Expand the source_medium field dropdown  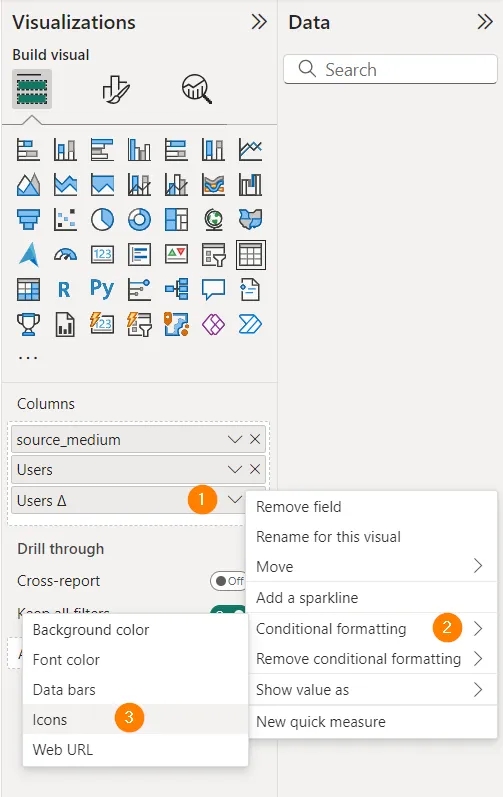pyautogui.click(x=234, y=439)
